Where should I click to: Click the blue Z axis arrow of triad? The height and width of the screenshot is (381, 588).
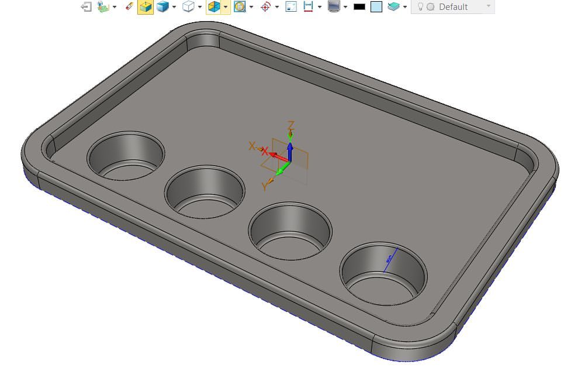click(x=290, y=152)
